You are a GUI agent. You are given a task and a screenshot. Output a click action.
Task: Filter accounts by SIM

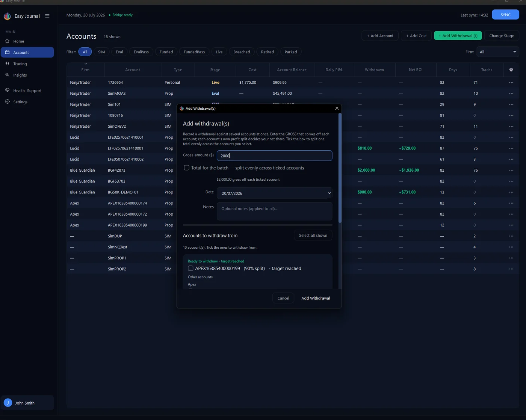101,52
